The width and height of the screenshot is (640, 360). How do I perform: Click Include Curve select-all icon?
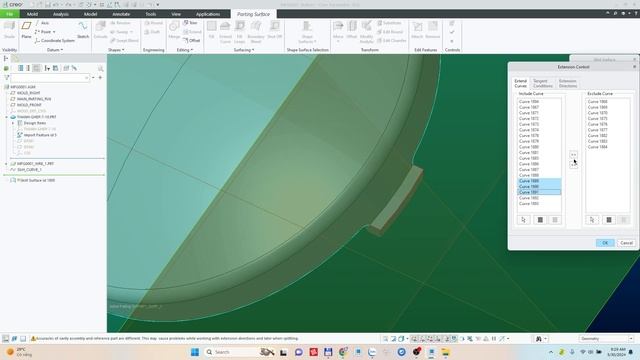540,220
